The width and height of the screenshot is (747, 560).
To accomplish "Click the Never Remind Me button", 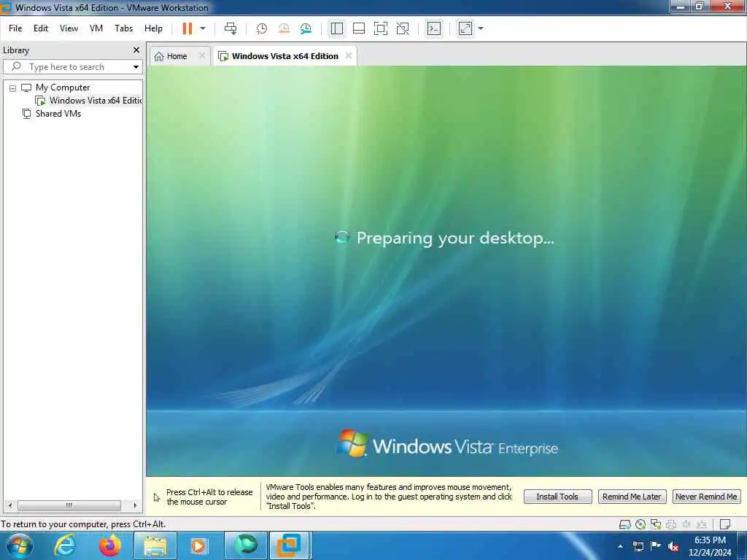I will click(706, 497).
